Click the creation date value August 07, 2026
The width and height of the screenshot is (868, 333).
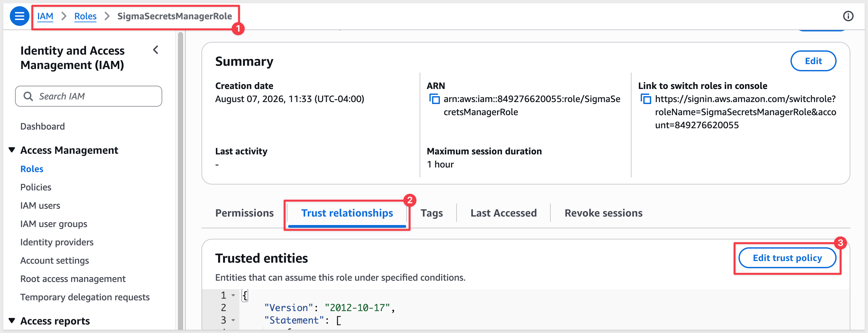coord(289,99)
